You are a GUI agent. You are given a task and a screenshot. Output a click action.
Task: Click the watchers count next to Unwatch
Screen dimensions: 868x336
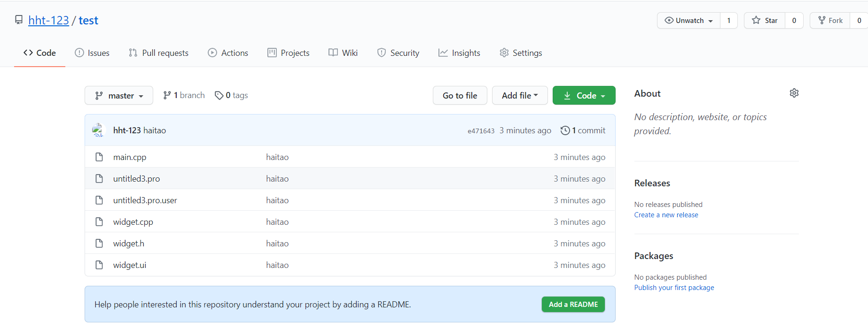tap(729, 20)
